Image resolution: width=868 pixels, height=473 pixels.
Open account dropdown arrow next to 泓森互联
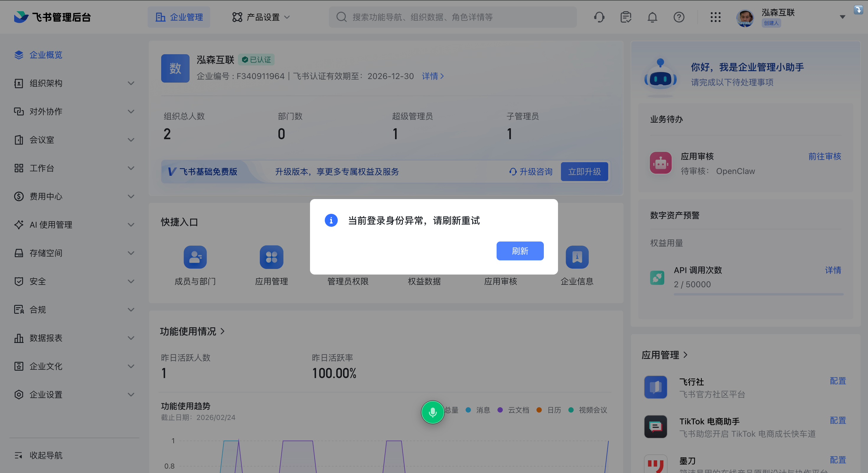pos(842,17)
